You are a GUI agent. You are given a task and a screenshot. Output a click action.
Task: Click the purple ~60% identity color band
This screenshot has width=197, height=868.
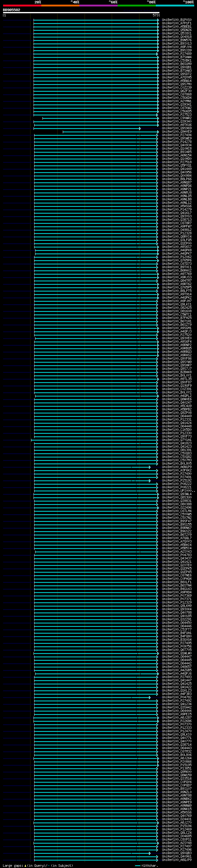coord(99,6)
